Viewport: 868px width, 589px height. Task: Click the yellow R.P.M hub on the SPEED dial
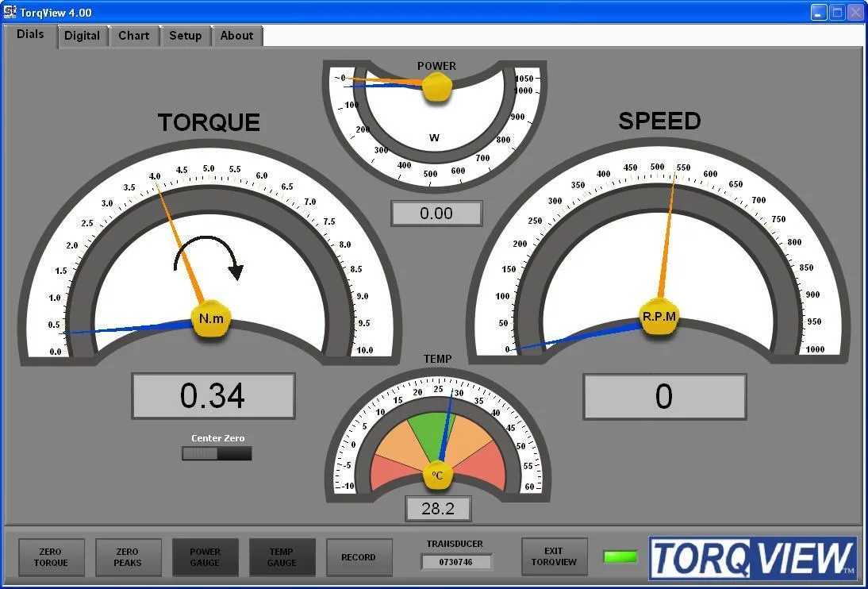(659, 317)
